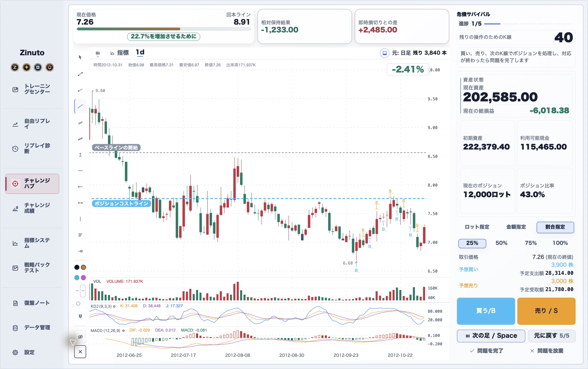Select the cursor pointer drawing tool

[x=80, y=57]
